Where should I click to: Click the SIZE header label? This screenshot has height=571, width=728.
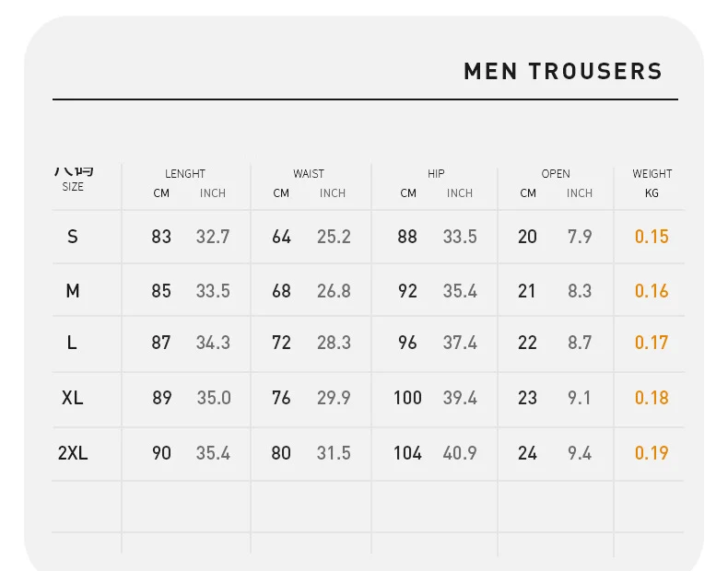pos(73,186)
